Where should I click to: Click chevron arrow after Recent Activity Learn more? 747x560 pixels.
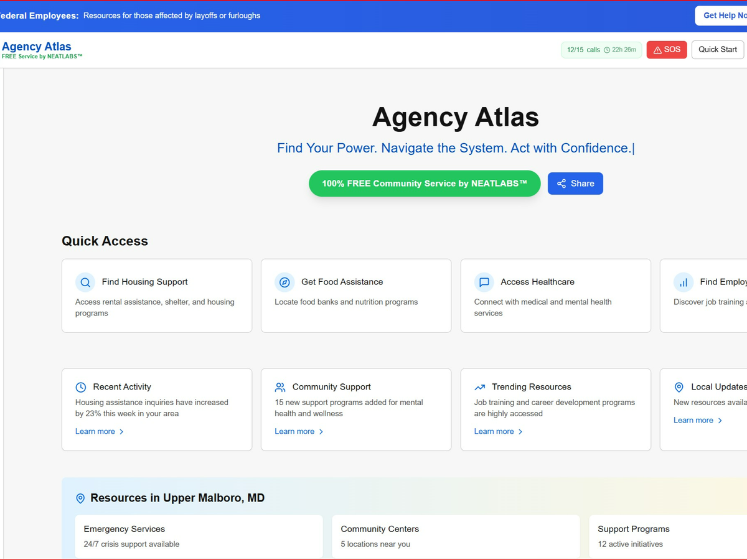(121, 432)
